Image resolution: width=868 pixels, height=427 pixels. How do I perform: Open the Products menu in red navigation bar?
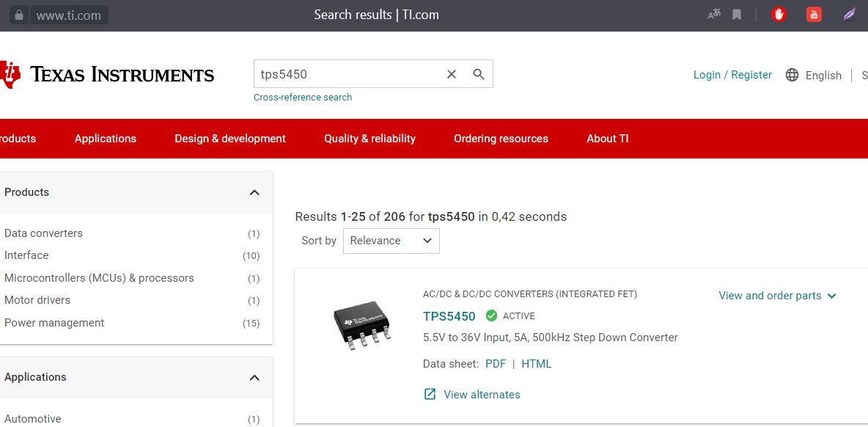[18, 139]
